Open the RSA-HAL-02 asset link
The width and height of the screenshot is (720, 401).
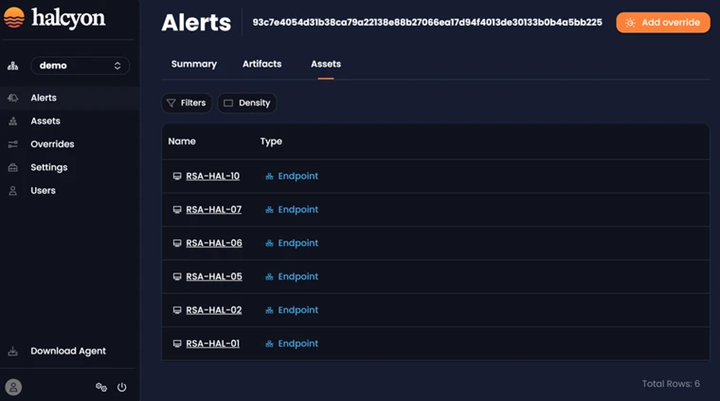point(214,310)
